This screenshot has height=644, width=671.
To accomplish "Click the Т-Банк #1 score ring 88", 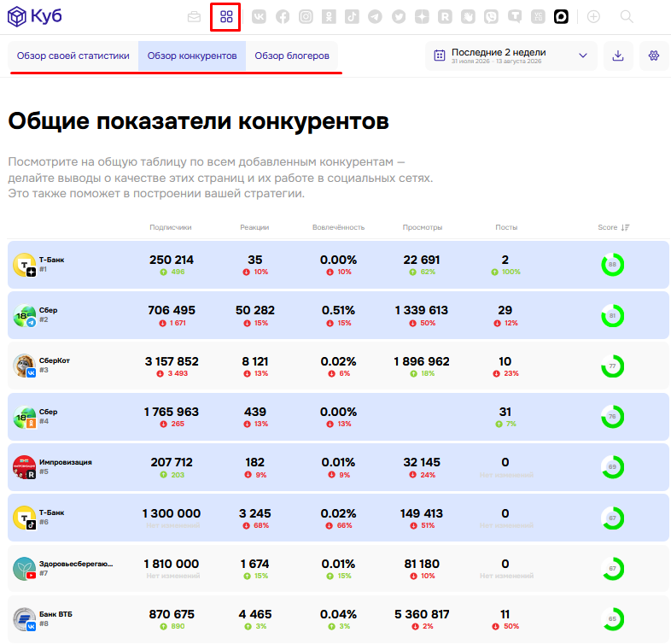I will [612, 265].
